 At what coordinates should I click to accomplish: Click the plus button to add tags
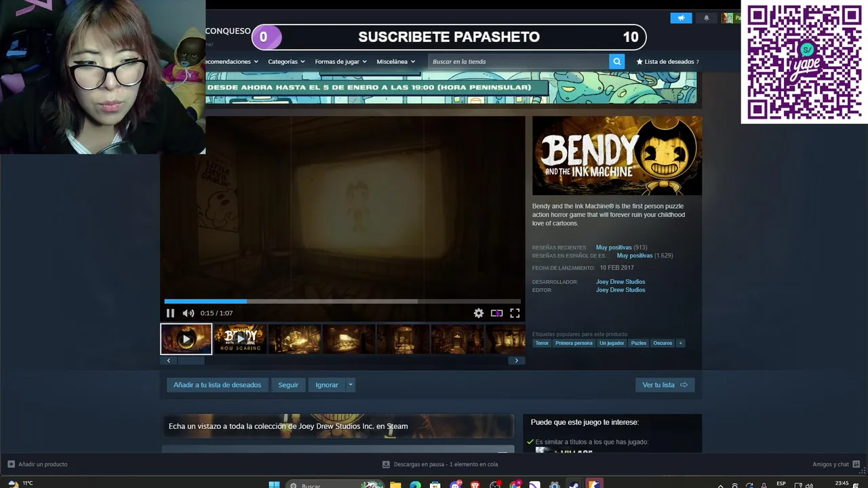point(680,343)
